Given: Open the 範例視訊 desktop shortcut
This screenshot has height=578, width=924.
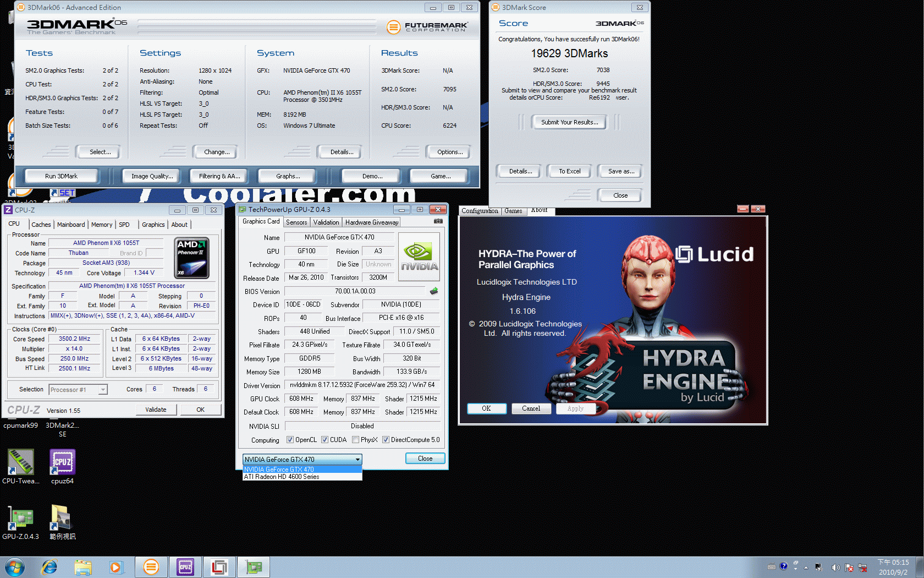Looking at the screenshot, I should (x=62, y=522).
